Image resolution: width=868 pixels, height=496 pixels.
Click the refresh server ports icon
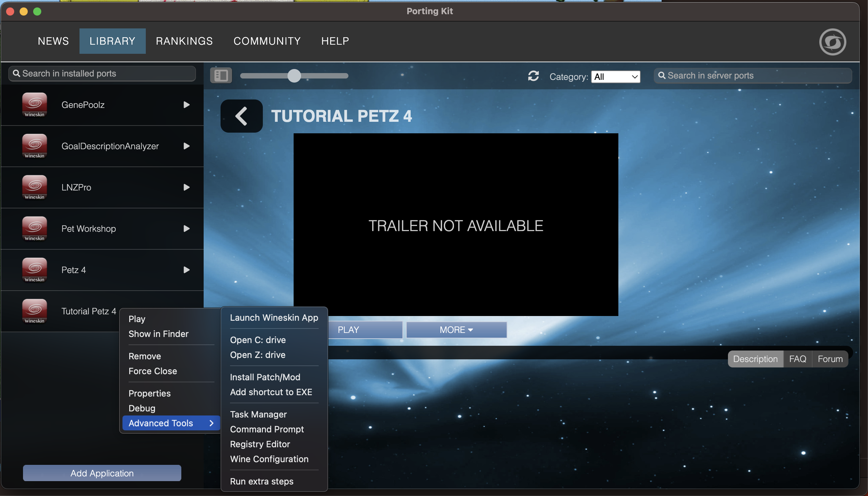(533, 76)
